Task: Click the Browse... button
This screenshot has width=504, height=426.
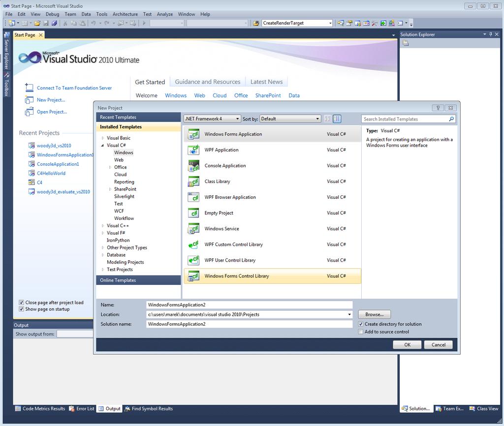Action: 375,314
